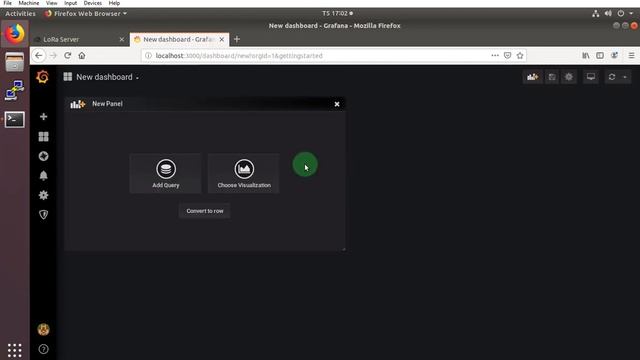Toggle the Firefox sidebar view icon
This screenshot has width=640, height=360.
600,56
